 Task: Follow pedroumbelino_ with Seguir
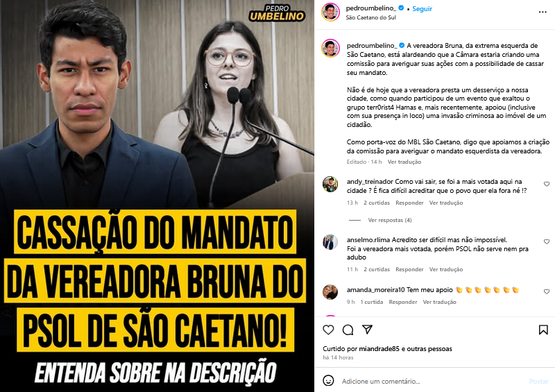(422, 9)
